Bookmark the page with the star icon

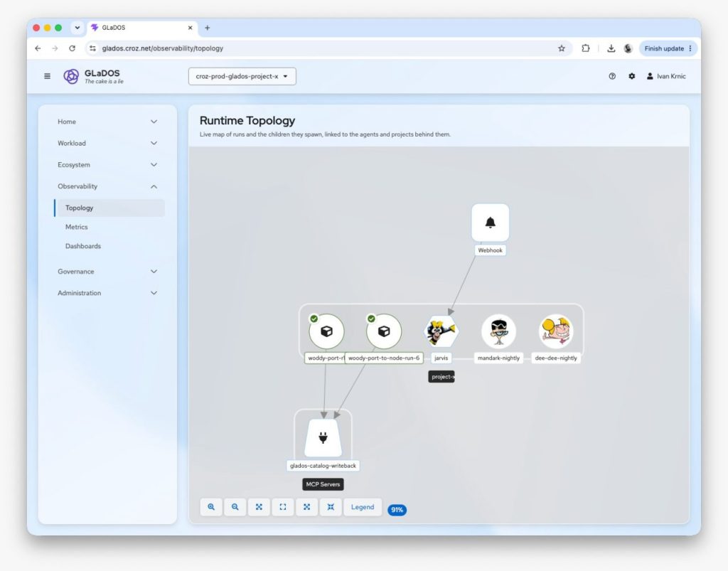562,48
